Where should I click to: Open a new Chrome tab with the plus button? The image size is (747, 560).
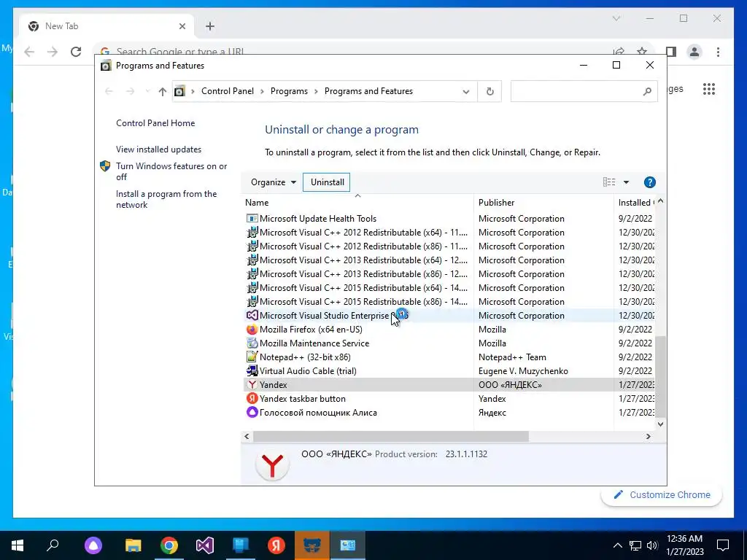[209, 26]
